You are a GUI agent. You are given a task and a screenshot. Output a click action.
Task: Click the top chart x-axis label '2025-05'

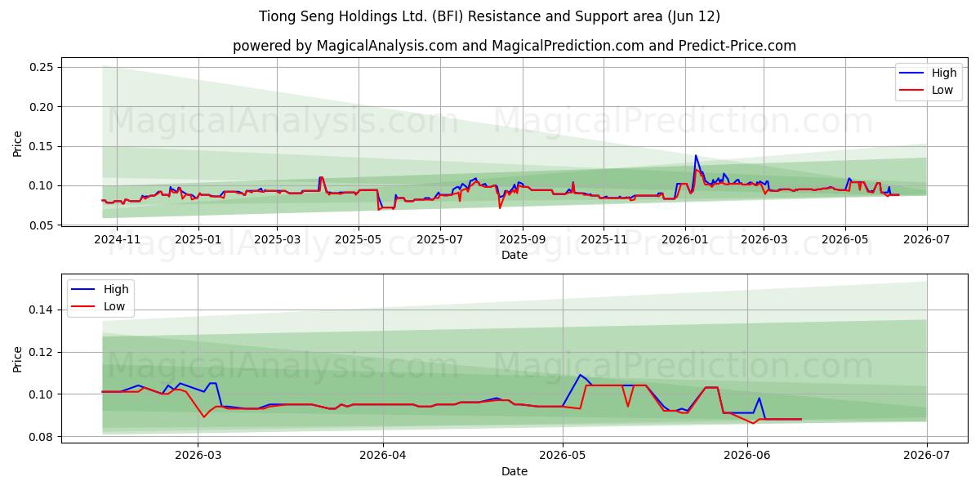click(x=359, y=240)
